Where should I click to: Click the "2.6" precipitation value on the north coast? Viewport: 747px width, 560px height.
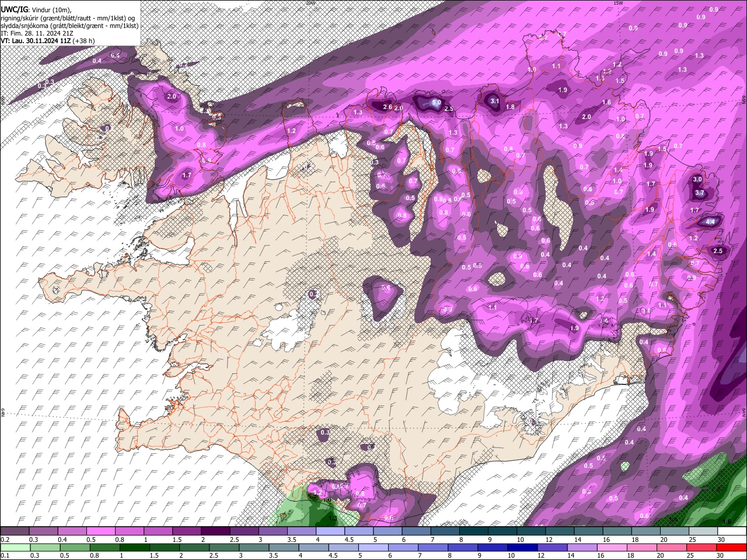point(388,107)
